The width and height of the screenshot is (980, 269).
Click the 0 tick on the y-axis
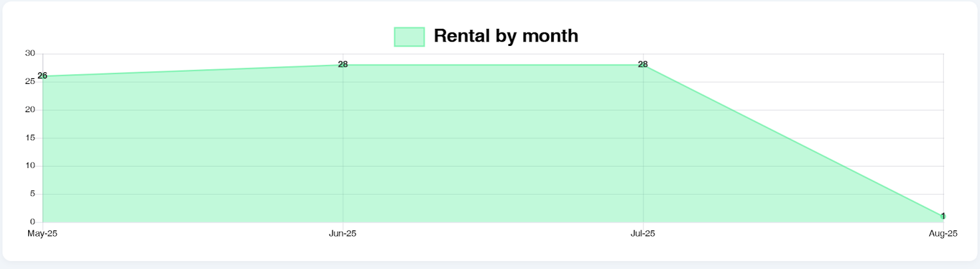pos(32,222)
